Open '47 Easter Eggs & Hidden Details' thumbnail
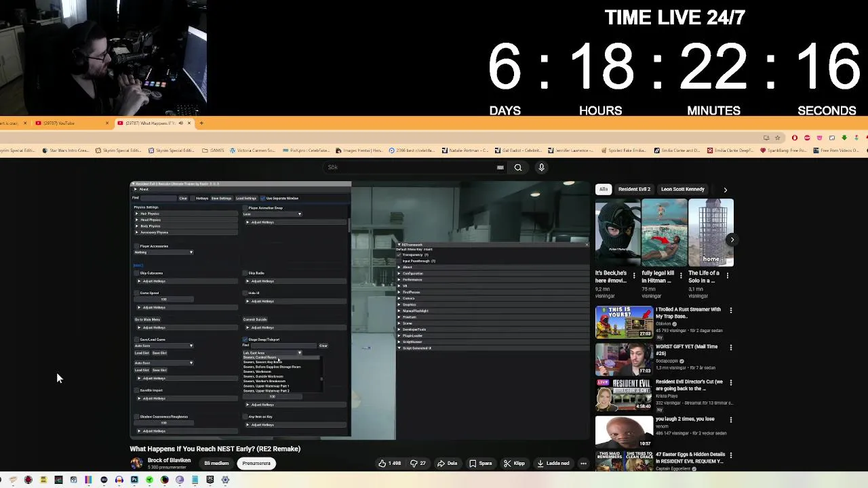This screenshot has width=868, height=488. pyautogui.click(x=624, y=462)
